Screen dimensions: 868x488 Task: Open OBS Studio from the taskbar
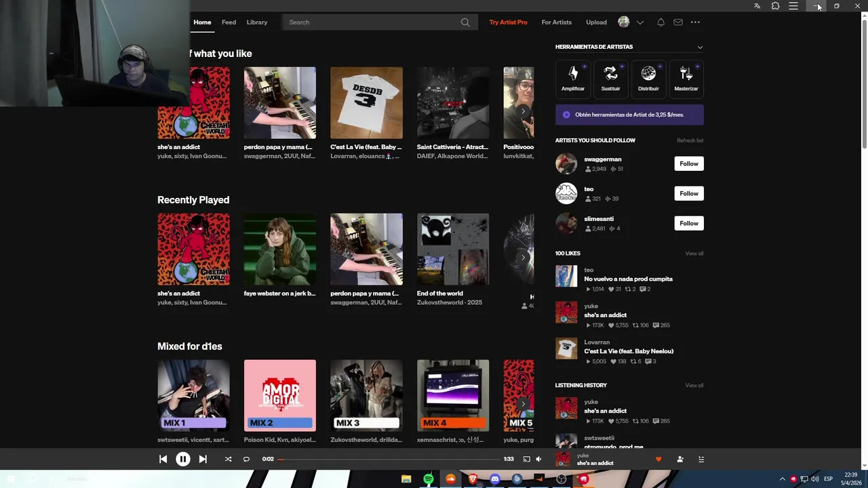click(561, 479)
